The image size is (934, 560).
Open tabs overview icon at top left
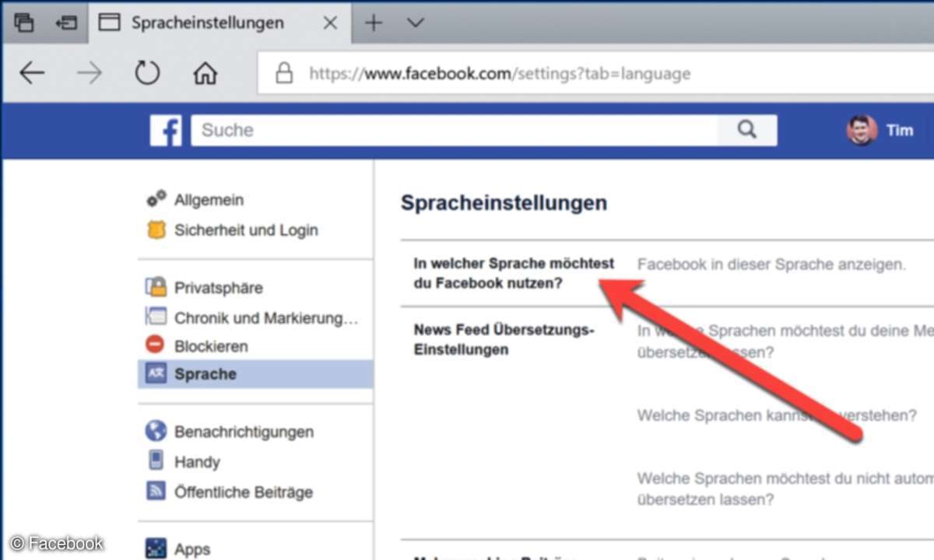[24, 23]
